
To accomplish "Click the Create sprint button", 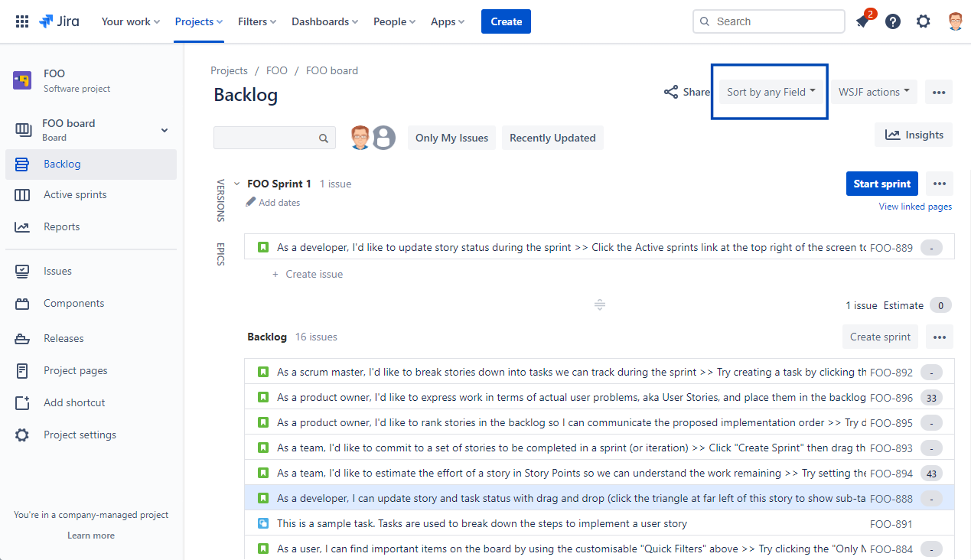I will tap(880, 337).
